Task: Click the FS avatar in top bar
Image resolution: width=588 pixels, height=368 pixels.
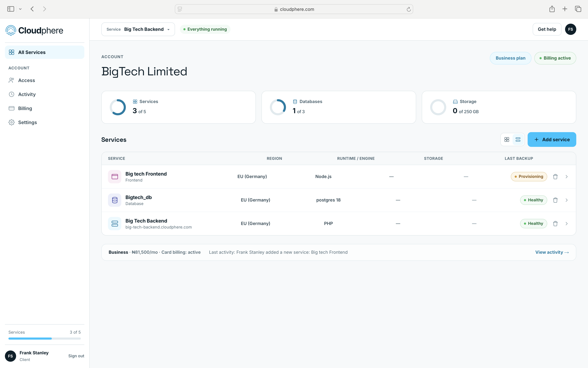Action: [570, 29]
